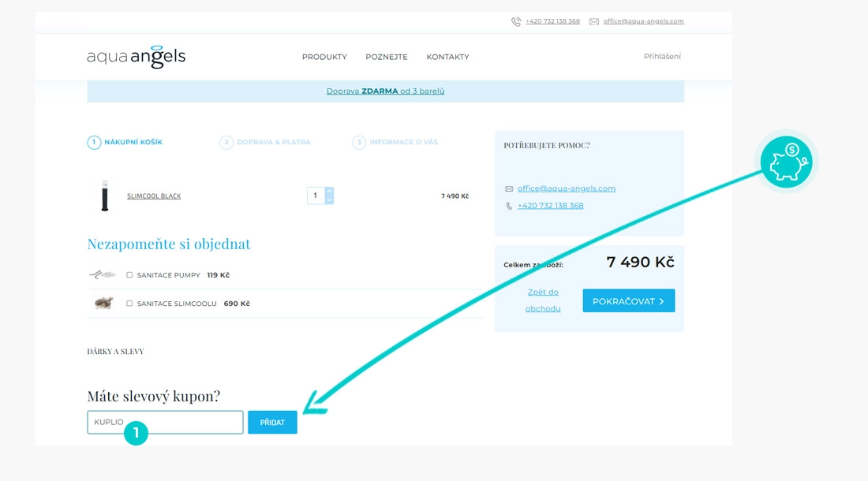This screenshot has height=481, width=868.
Task: Click the total 7 490 Kč amount
Action: pyautogui.click(x=641, y=262)
